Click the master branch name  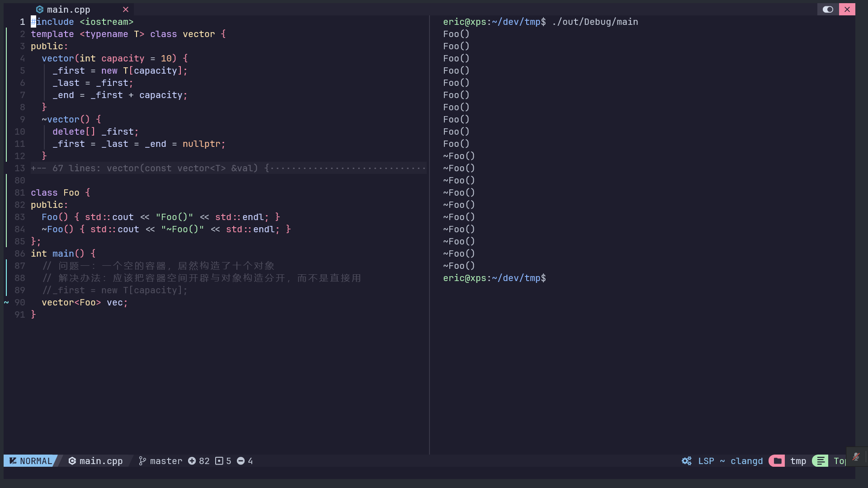click(166, 461)
